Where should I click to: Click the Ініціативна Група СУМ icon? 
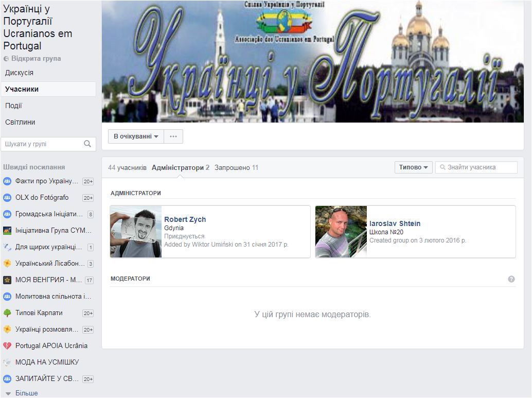7,231
